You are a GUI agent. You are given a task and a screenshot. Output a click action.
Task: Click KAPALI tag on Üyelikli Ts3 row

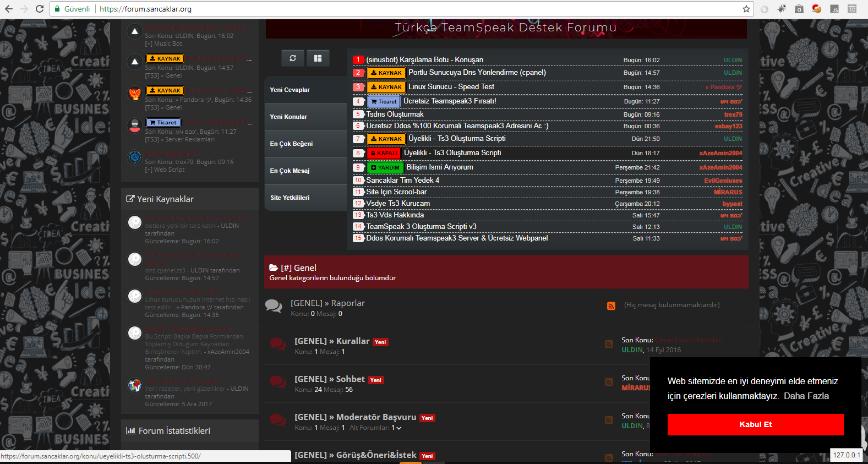click(x=384, y=153)
